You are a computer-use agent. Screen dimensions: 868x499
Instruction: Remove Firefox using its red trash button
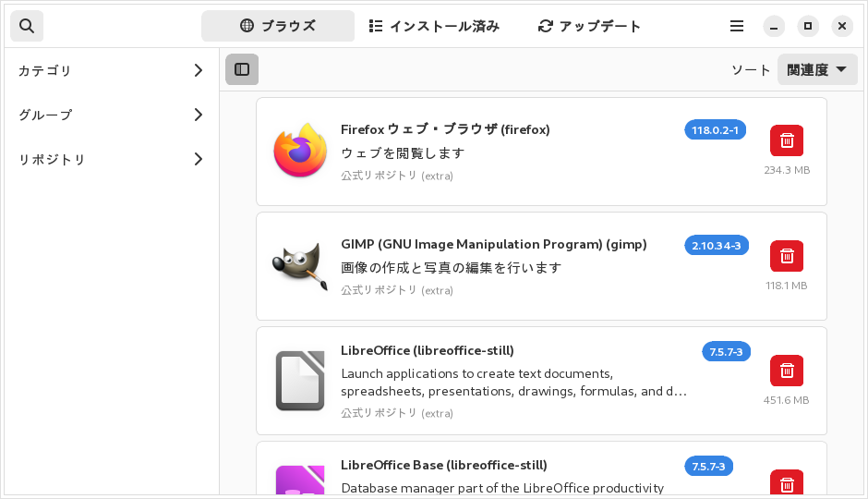point(787,140)
